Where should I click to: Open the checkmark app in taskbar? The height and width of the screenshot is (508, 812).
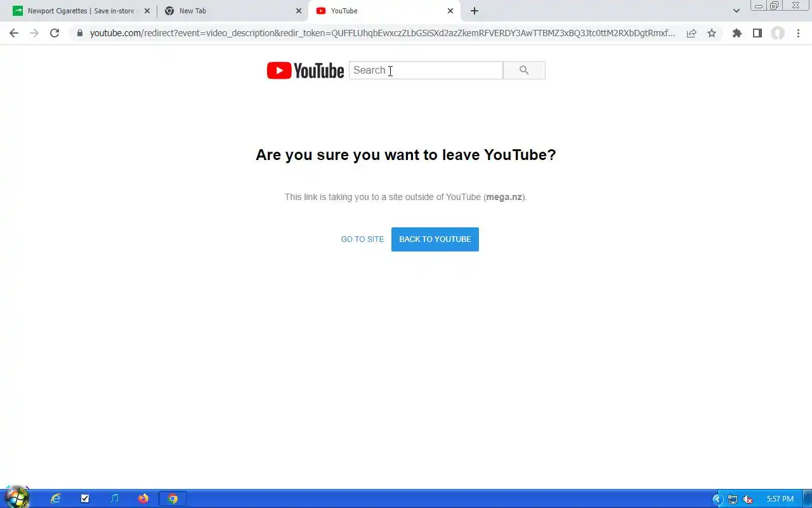click(x=85, y=499)
